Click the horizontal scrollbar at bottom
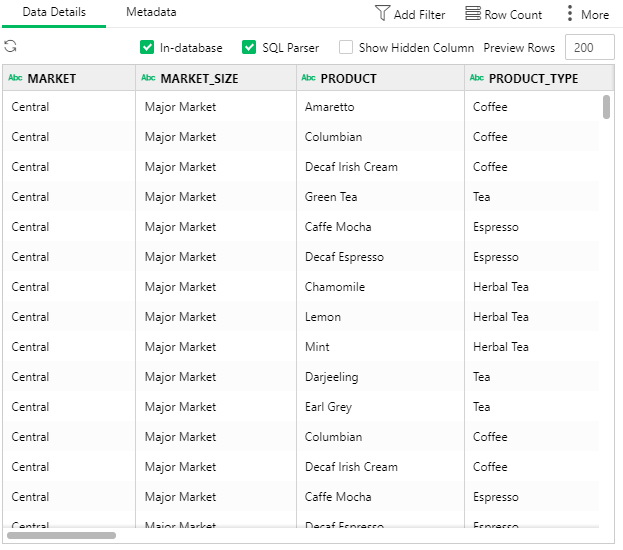Screen dimensions: 623x550 [62, 536]
